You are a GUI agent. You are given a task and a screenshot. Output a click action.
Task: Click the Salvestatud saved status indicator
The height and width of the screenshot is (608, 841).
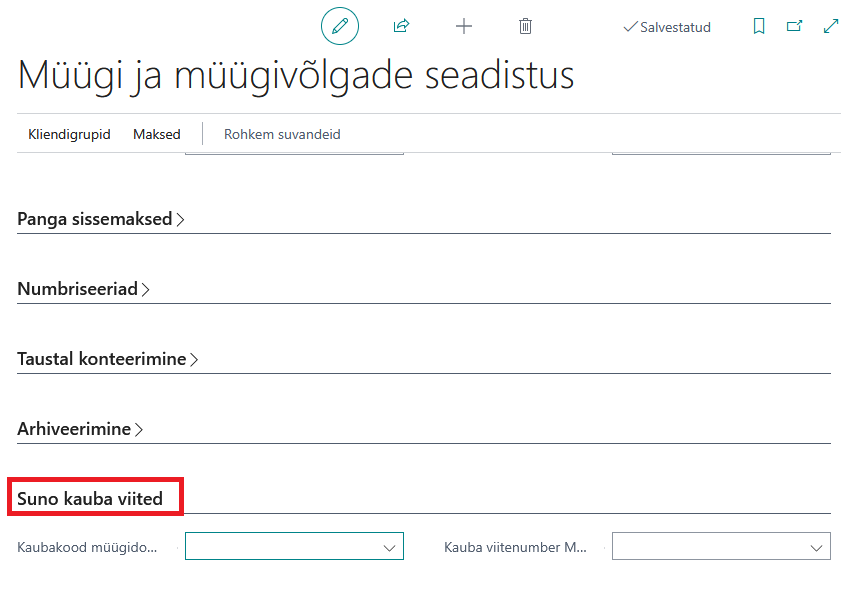click(x=667, y=27)
